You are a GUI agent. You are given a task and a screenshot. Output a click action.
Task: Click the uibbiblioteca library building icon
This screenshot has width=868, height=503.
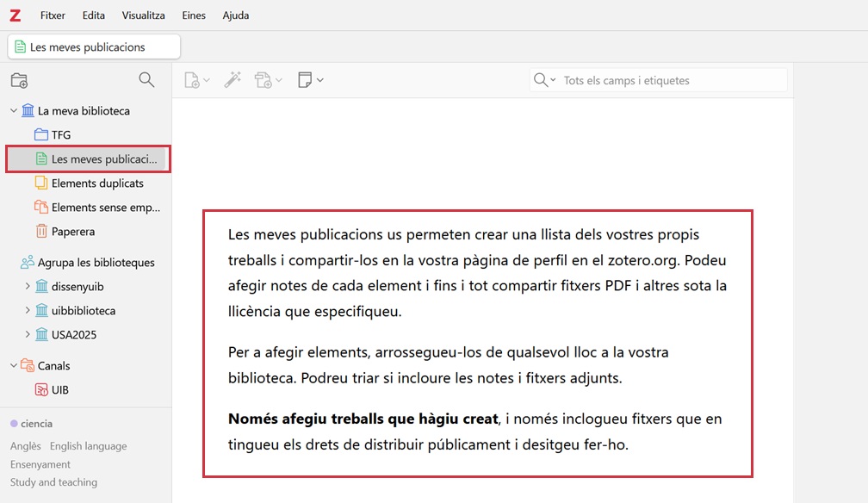(x=41, y=310)
